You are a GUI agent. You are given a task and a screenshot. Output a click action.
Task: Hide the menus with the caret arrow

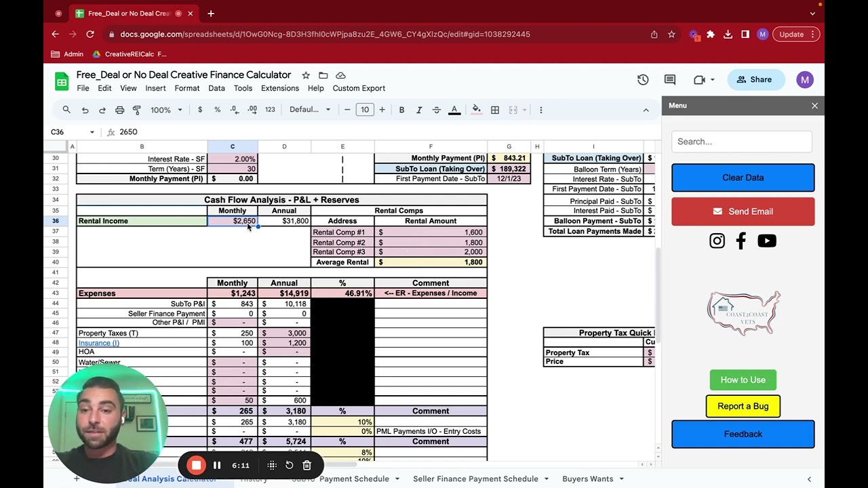pyautogui.click(x=646, y=110)
